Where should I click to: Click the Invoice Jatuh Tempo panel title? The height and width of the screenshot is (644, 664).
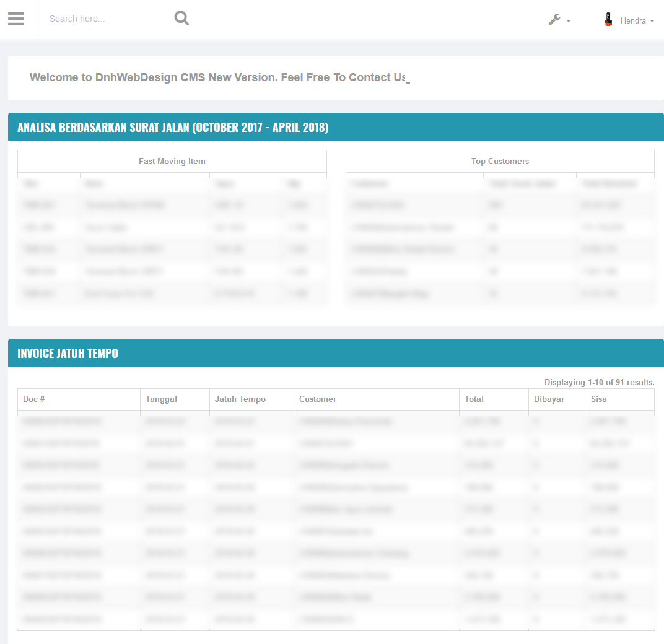coord(68,354)
